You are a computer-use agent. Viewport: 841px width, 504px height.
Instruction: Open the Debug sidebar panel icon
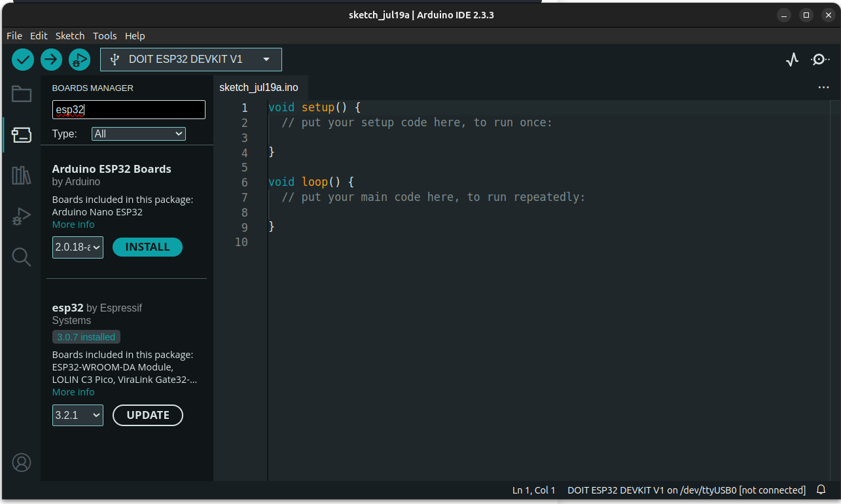[22, 216]
